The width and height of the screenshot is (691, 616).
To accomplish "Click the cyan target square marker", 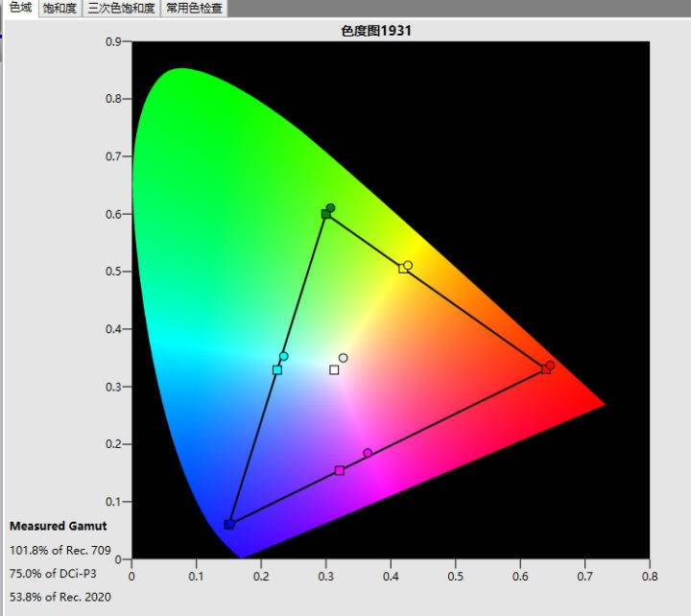I will 277,369.
